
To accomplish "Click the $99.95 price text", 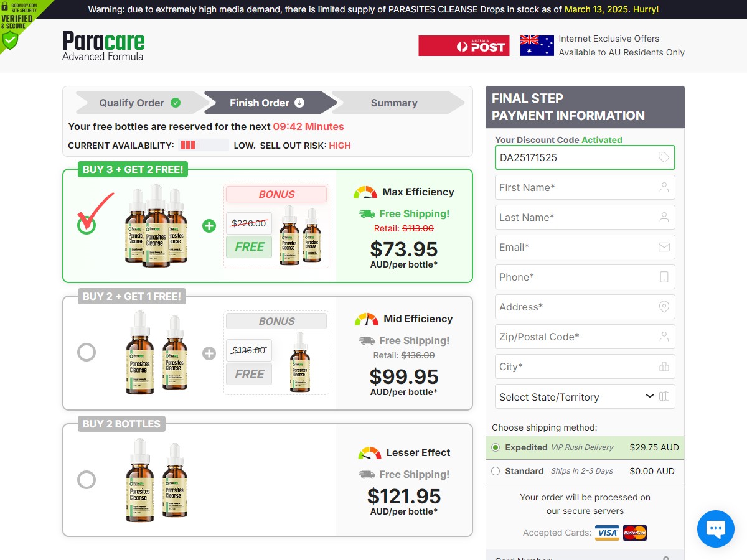I will 404,376.
